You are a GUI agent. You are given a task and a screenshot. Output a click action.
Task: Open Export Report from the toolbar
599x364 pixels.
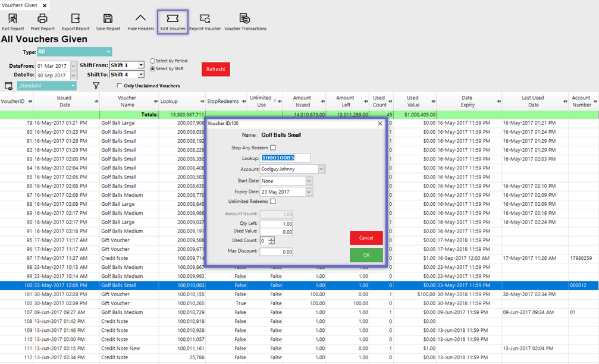click(76, 19)
